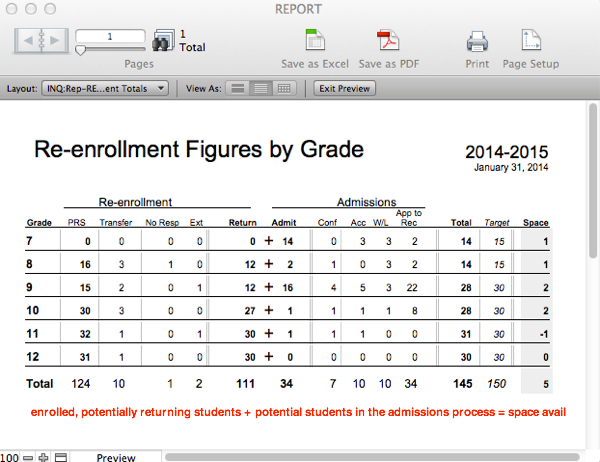Switch View As to Form view
Viewport: 600px width, 462px height.
(x=238, y=89)
